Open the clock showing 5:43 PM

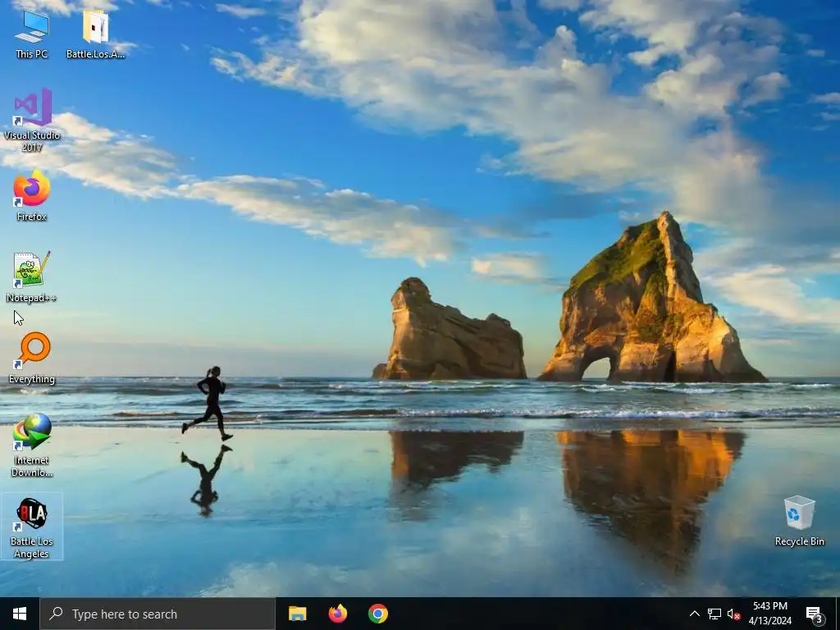pyautogui.click(x=769, y=614)
